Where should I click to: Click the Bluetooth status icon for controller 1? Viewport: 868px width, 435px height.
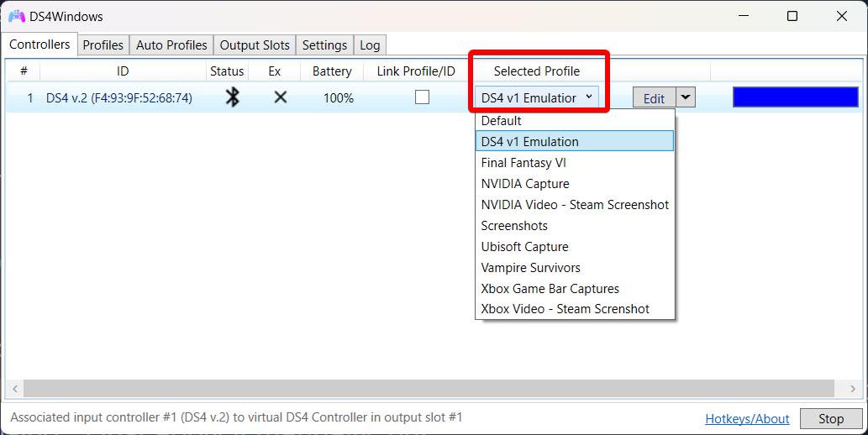point(233,97)
